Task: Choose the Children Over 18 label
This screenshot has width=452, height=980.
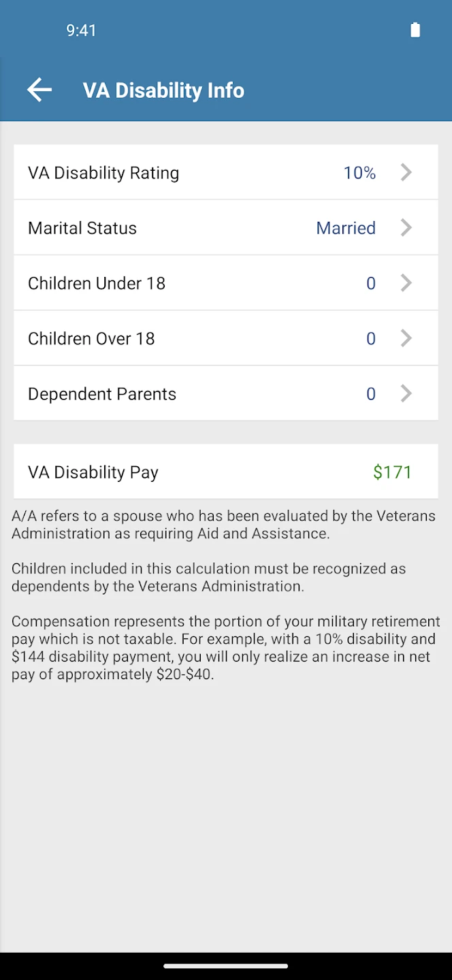Action: [91, 338]
